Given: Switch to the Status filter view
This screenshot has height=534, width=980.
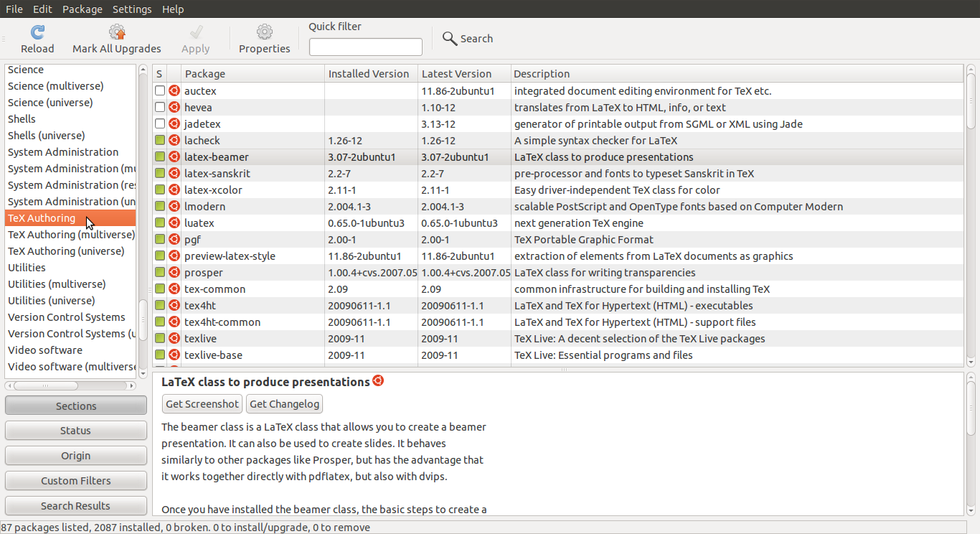Looking at the screenshot, I should pos(75,430).
